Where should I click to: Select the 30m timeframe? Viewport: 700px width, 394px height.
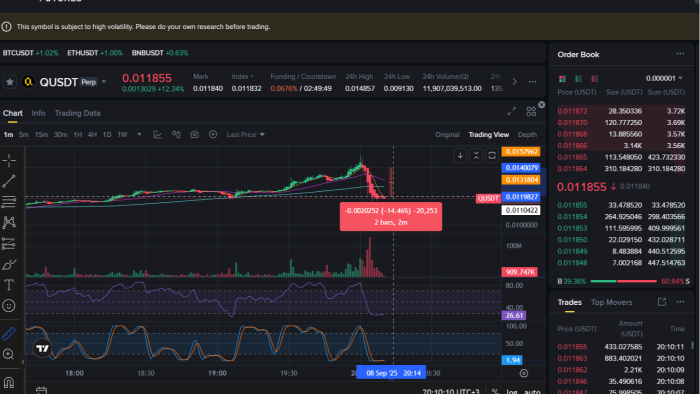pyautogui.click(x=60, y=135)
